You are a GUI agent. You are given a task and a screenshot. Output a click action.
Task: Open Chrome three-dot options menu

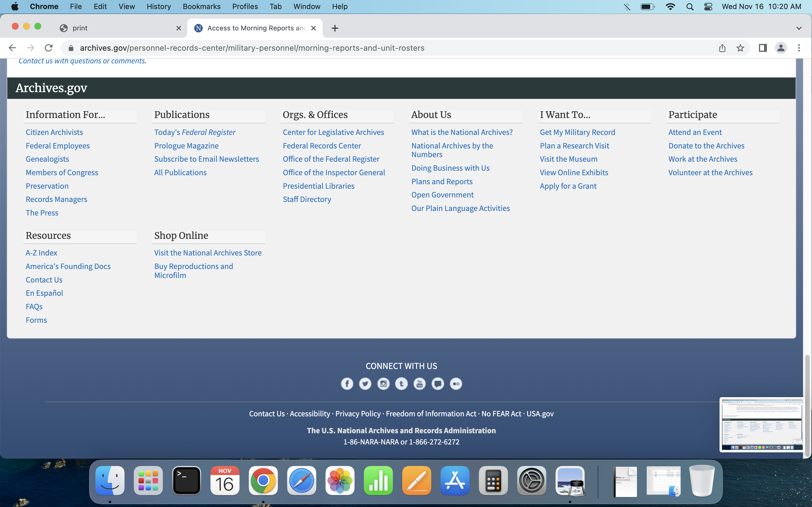799,48
